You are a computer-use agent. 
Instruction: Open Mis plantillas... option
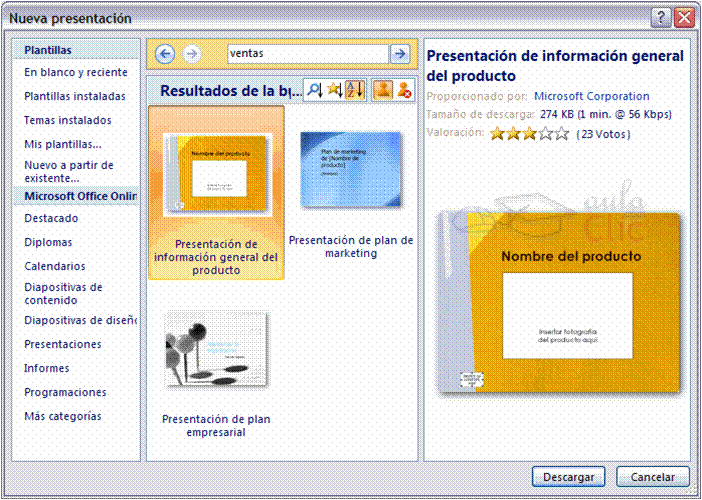63,144
